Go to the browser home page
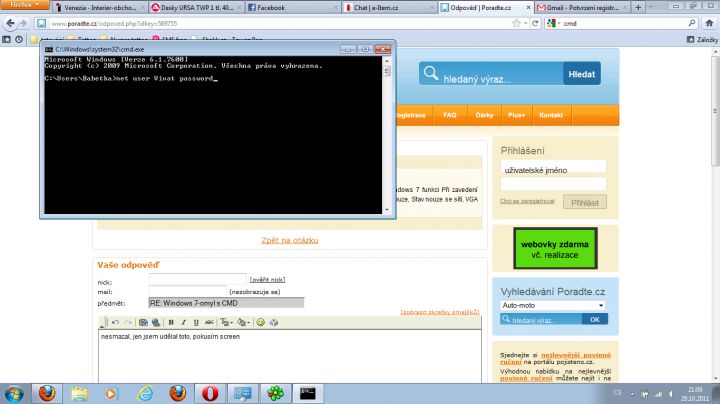 click(709, 23)
